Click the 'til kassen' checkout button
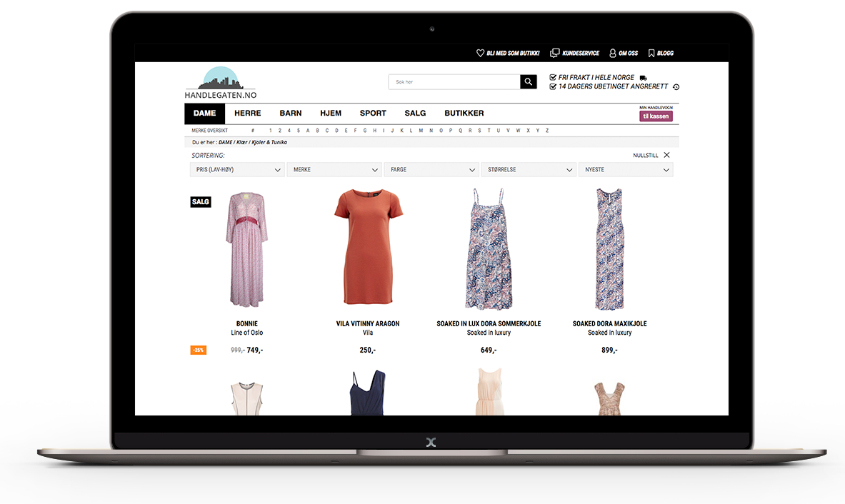 click(x=656, y=116)
